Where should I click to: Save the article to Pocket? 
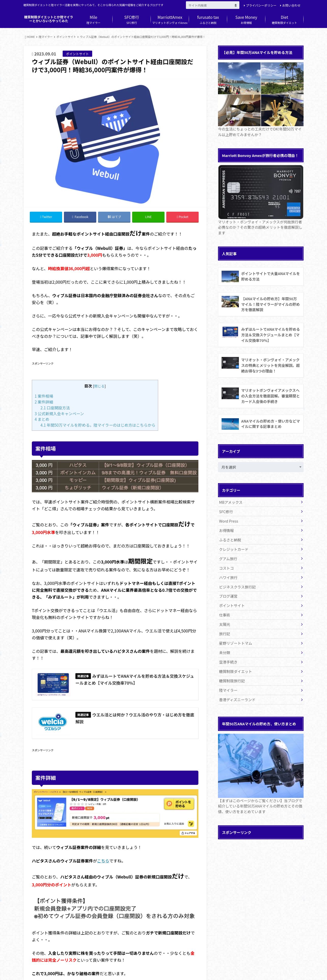point(182,217)
